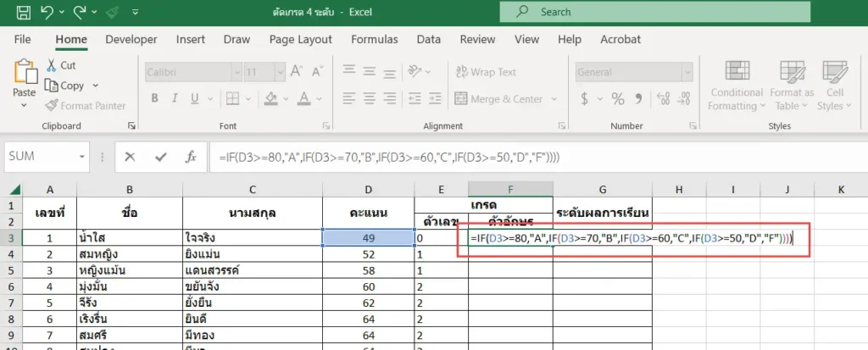Image resolution: width=868 pixels, height=350 pixels.
Task: Open Conditional Formatting menu
Action: 737,86
